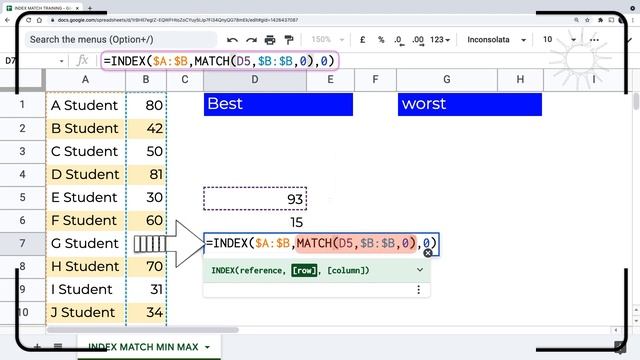Screen dimensions: 640x360
Task: Open the 150% zoom dropdown
Action: pos(327,40)
